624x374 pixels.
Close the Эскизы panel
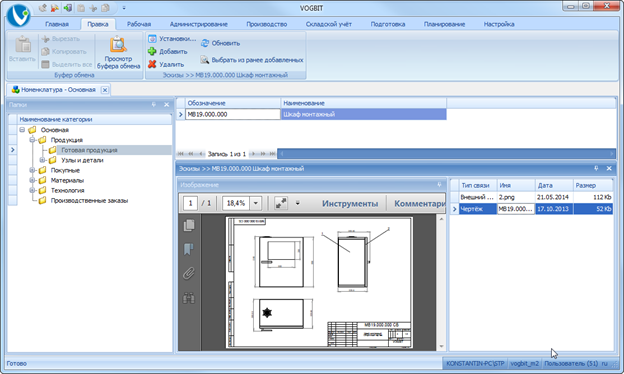(x=609, y=168)
